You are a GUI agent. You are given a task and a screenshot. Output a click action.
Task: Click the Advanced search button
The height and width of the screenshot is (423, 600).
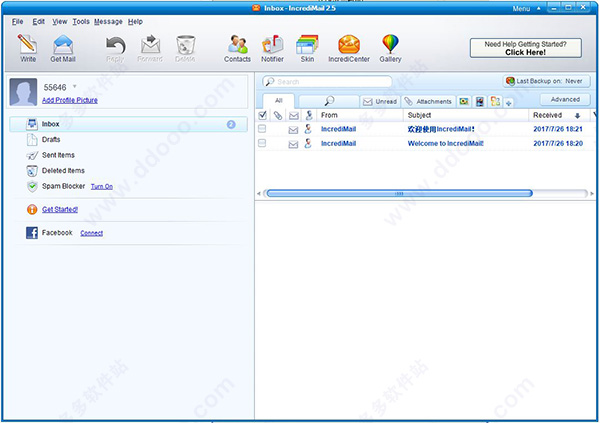(565, 100)
